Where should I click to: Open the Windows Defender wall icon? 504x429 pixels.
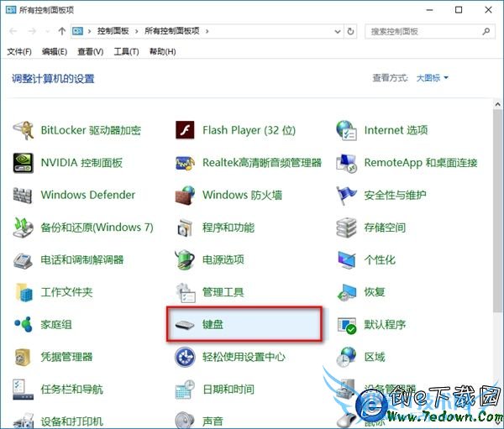(23, 195)
